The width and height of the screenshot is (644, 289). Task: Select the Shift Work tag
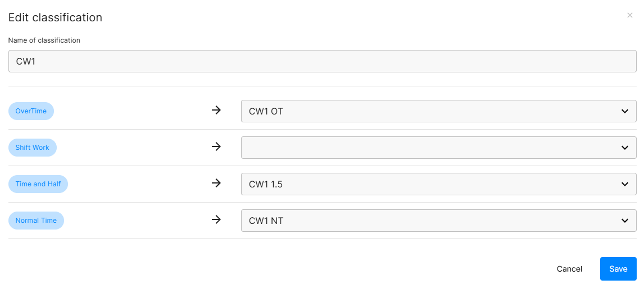pyautogui.click(x=33, y=148)
